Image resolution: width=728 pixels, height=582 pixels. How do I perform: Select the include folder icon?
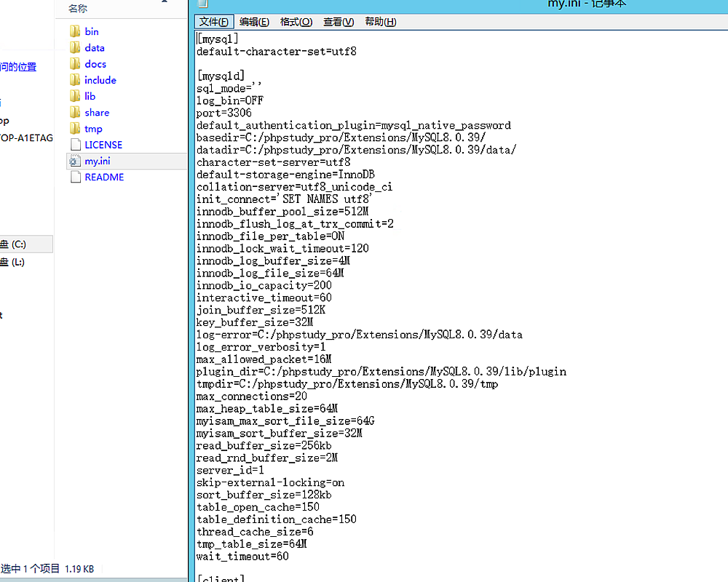click(x=74, y=80)
